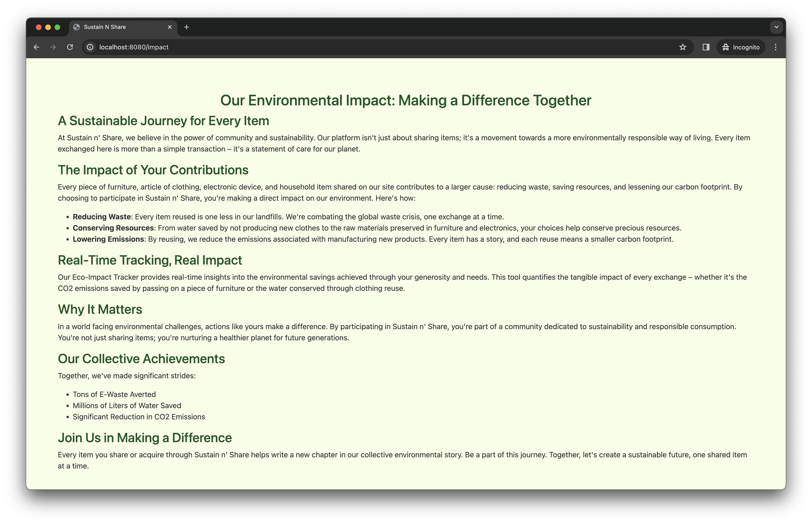The width and height of the screenshot is (812, 524).
Task: Bookmark this page with the star
Action: [683, 47]
